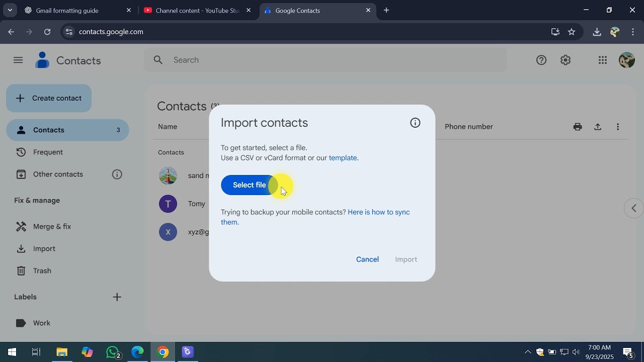
Task: Click the Contacts logo icon
Action: 43,60
